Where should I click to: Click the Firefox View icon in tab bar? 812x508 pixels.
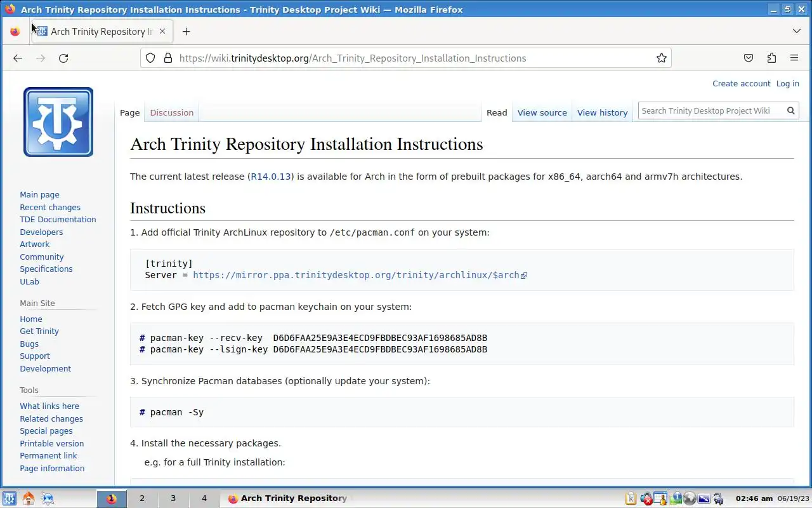(x=15, y=31)
